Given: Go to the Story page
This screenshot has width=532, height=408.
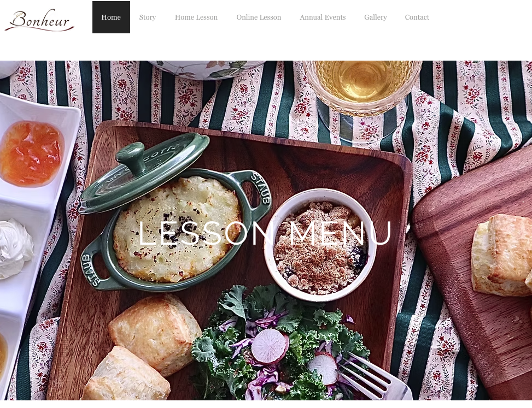Looking at the screenshot, I should pos(147,17).
